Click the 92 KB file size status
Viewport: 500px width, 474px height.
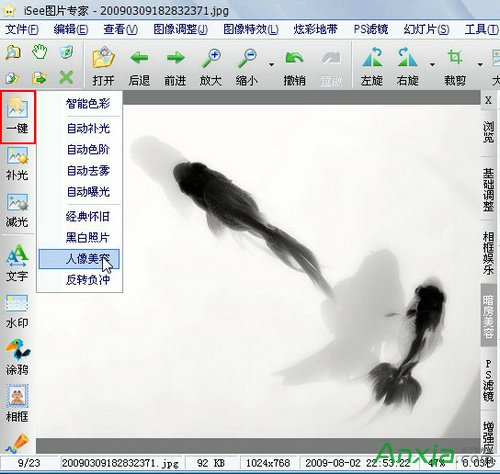pyautogui.click(x=211, y=463)
